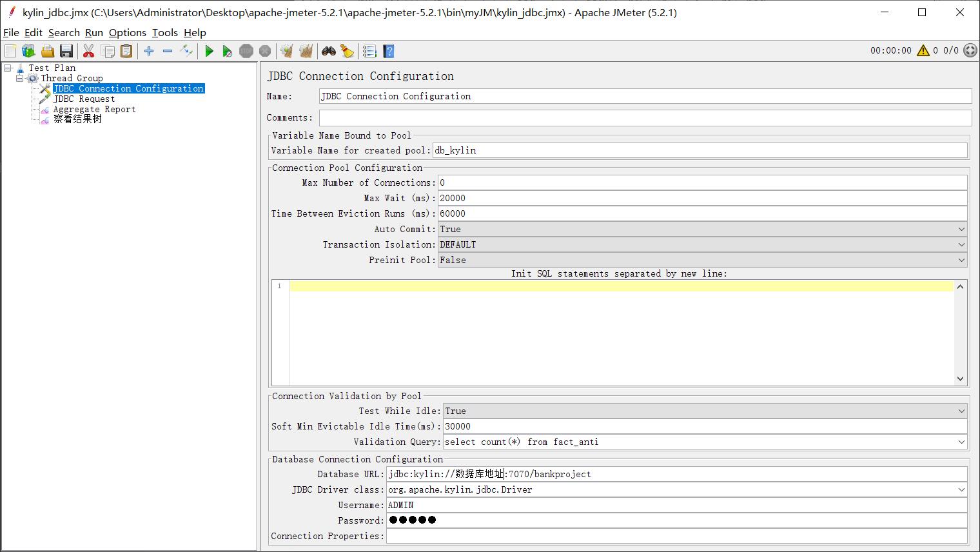The height and width of the screenshot is (552, 980).
Task: Open the Tools menu
Action: pyautogui.click(x=165, y=32)
